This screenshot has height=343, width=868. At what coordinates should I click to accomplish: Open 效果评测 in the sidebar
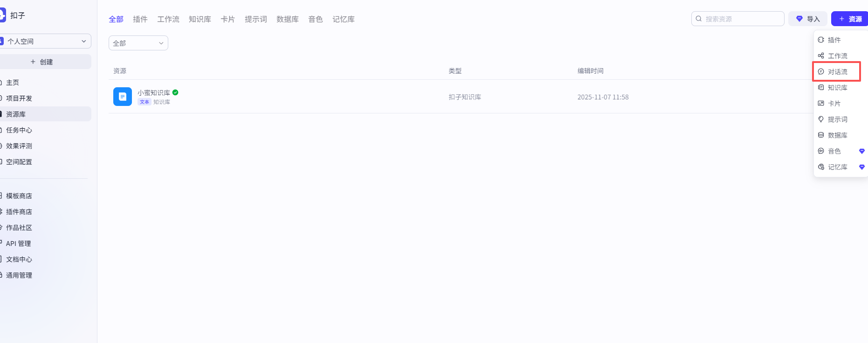pos(45,146)
